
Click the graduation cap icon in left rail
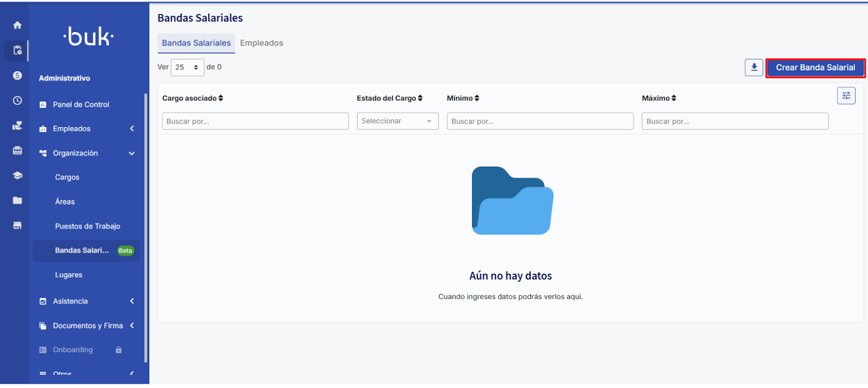[17, 175]
